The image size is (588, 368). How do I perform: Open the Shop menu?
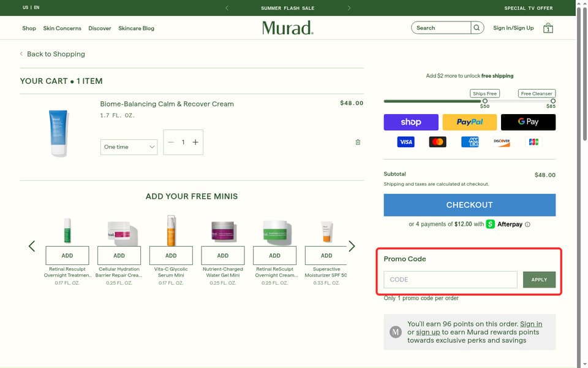(x=29, y=28)
